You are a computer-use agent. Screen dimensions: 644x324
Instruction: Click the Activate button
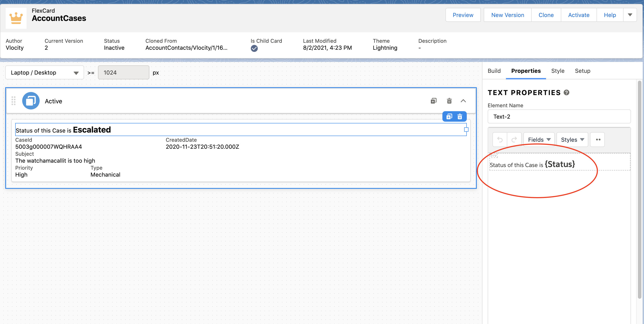point(579,15)
